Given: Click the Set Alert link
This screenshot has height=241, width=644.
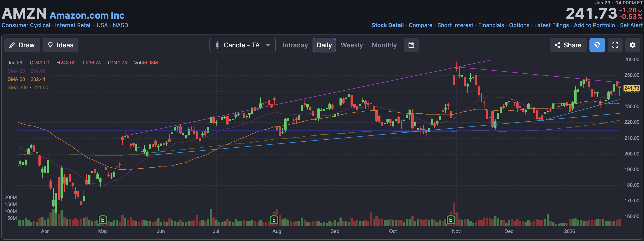Looking at the screenshot, I should (631, 25).
